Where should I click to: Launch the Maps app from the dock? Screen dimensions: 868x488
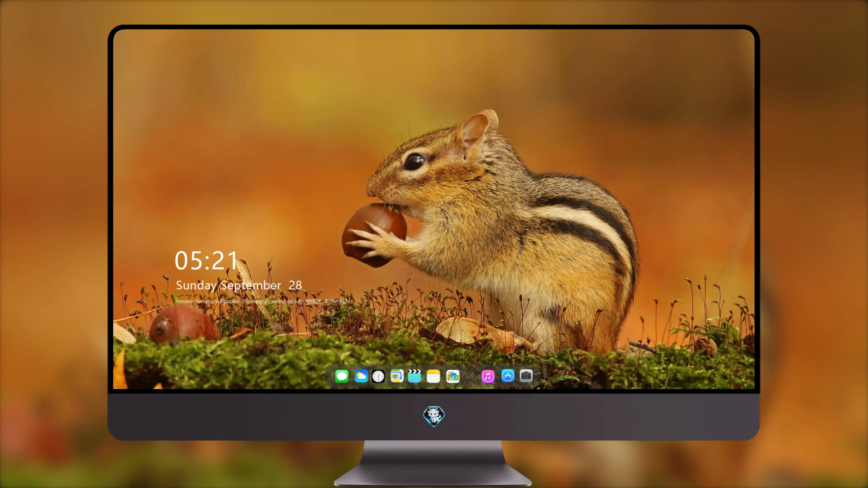(397, 376)
